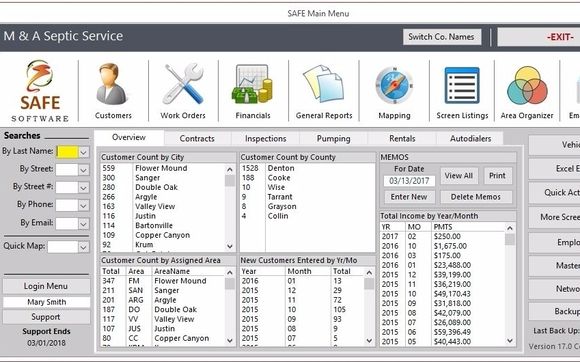Select Grayson county row

coord(307,207)
